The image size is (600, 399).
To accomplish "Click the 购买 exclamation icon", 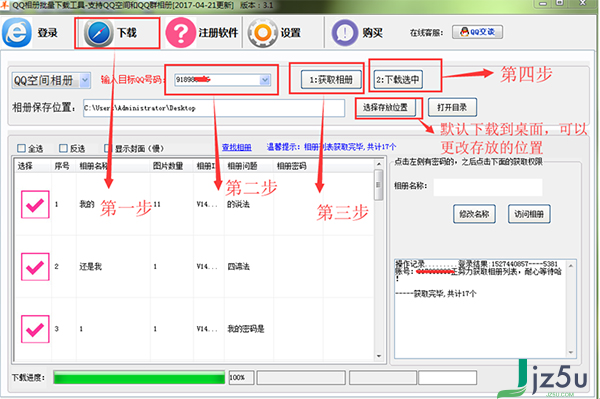I will (x=345, y=33).
